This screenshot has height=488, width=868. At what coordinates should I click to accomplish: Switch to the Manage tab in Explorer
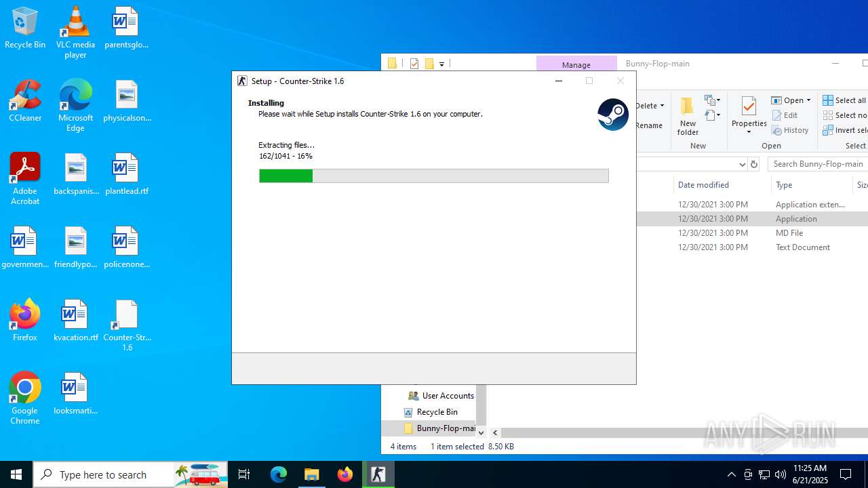[x=576, y=64]
